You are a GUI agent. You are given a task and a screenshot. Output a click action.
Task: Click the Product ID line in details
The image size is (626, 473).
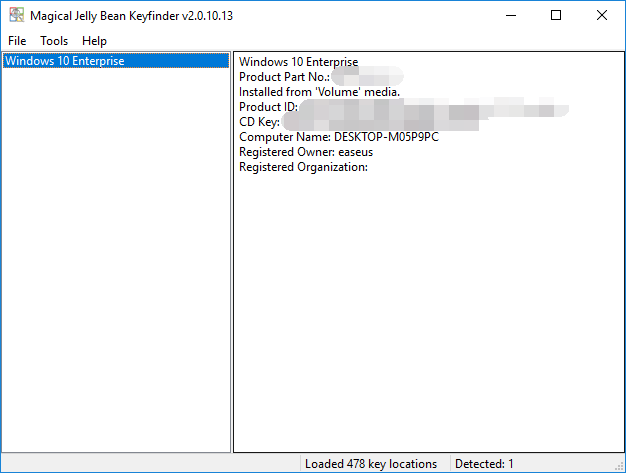coord(268,107)
